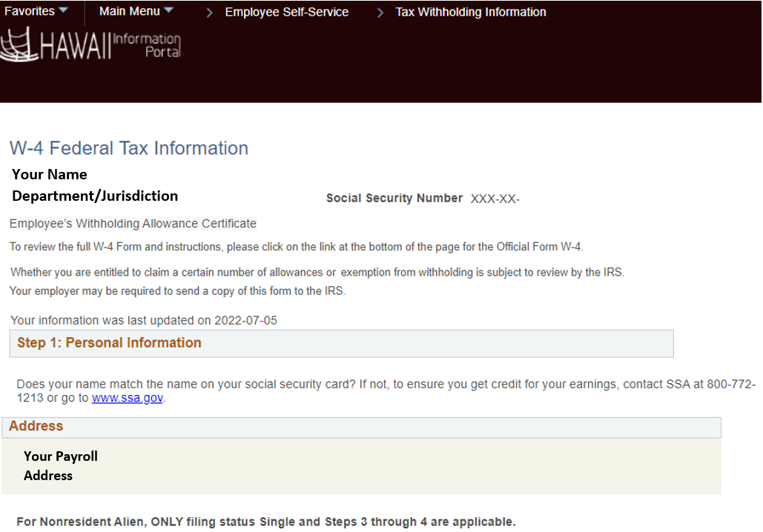Click the W-4 Federal Tax Information heading
The height and width of the screenshot is (532, 763).
(x=129, y=148)
